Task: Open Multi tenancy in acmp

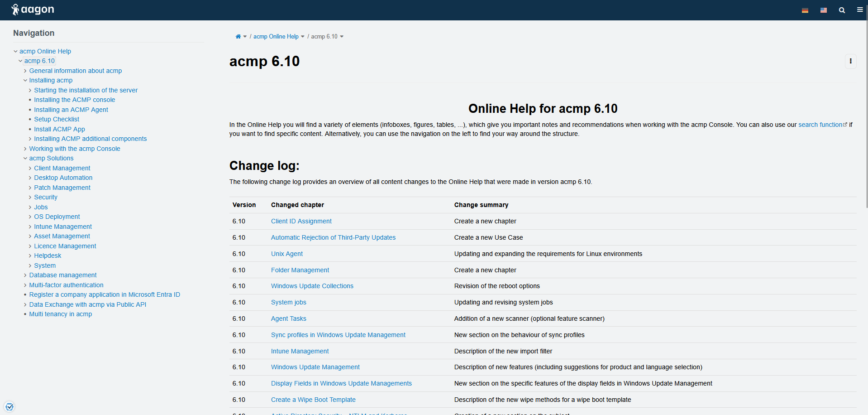Action: (x=61, y=314)
